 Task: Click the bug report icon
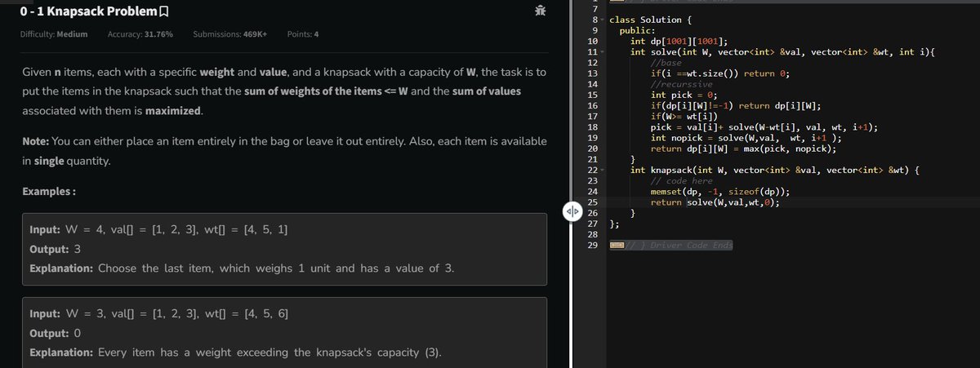coord(540,11)
